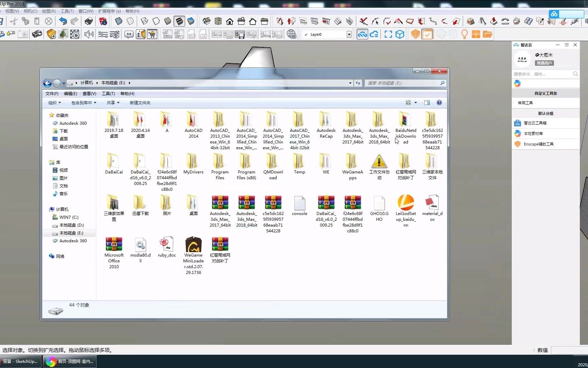Expand the 计算机 breadcrumb arrow

point(97,83)
